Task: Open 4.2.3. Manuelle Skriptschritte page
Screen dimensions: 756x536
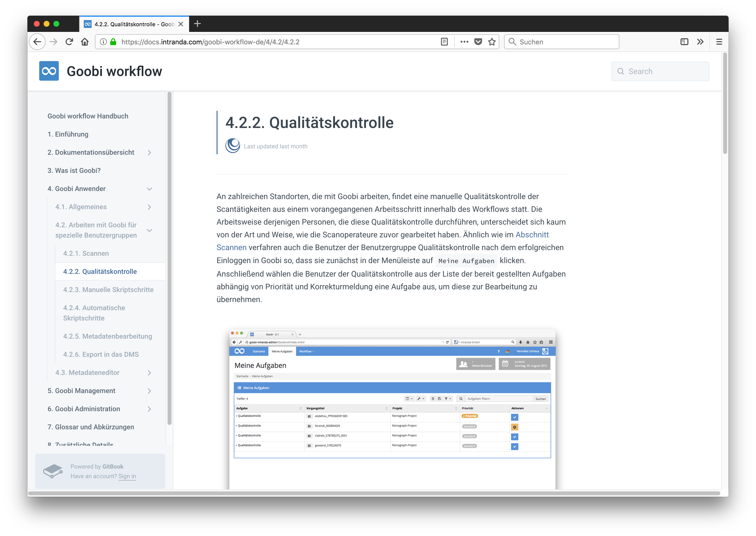Action: click(x=108, y=289)
